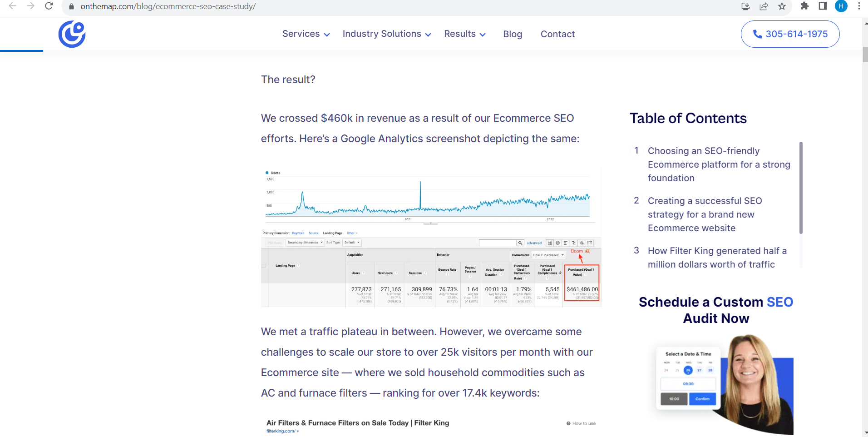Viewport: 868px width, 437px height.
Task: Open the Contact menu item
Action: tap(557, 34)
